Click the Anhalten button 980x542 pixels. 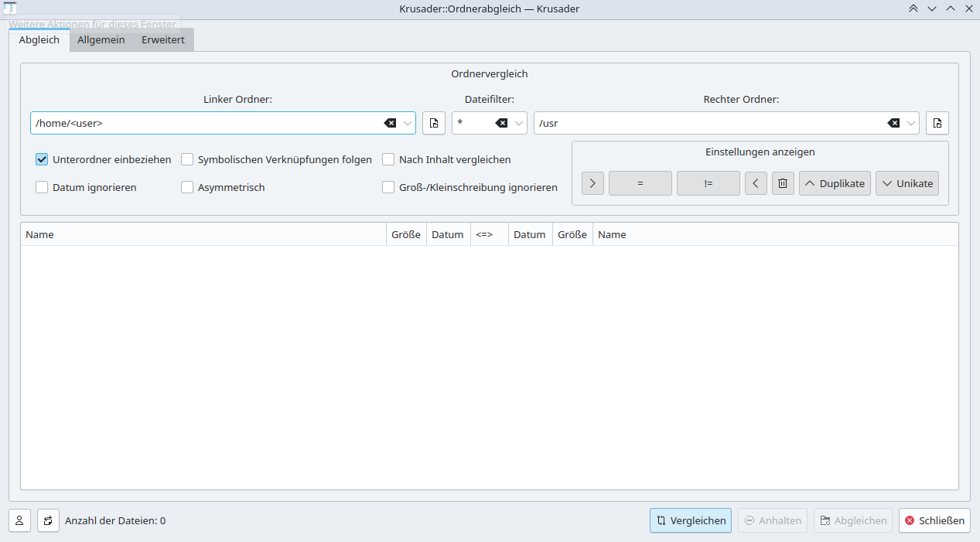(x=773, y=520)
